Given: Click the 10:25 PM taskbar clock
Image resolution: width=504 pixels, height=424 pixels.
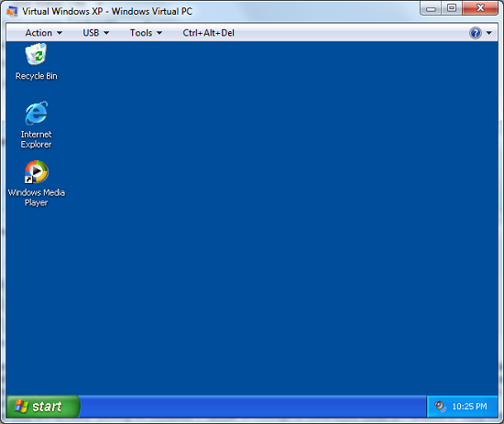Looking at the screenshot, I should (469, 407).
